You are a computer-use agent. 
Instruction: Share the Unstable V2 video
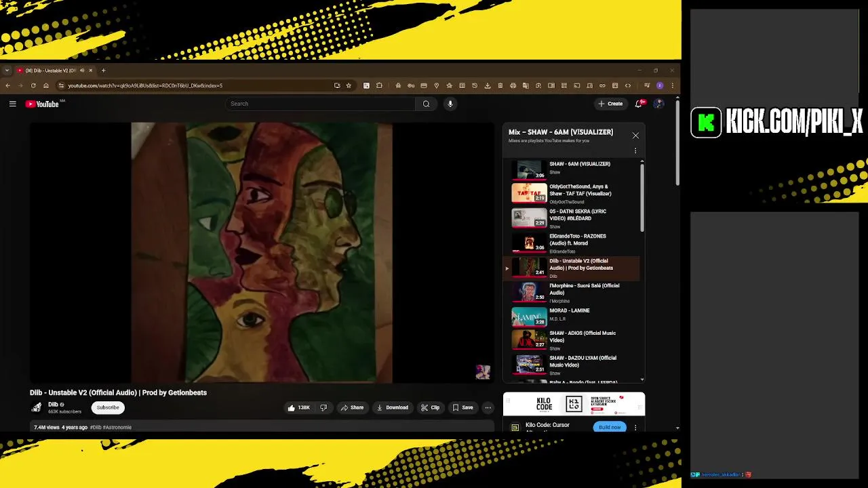point(352,407)
